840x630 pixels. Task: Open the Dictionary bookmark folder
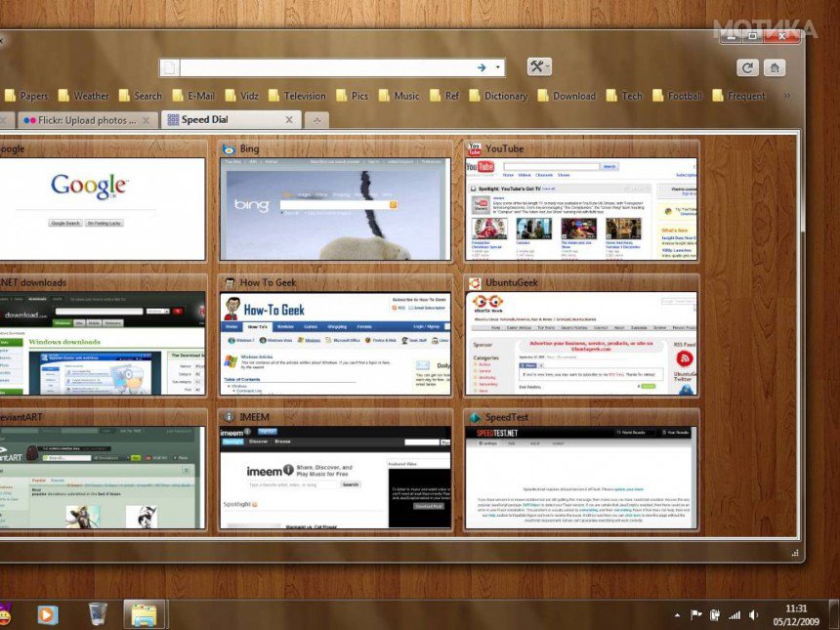(498, 96)
